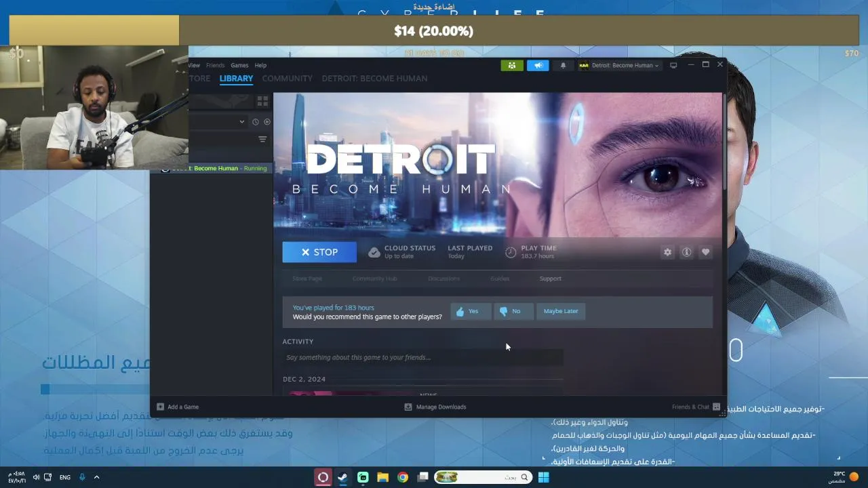Toggle library grid view icon
Viewport: 868px width, 488px height.
[x=262, y=101]
